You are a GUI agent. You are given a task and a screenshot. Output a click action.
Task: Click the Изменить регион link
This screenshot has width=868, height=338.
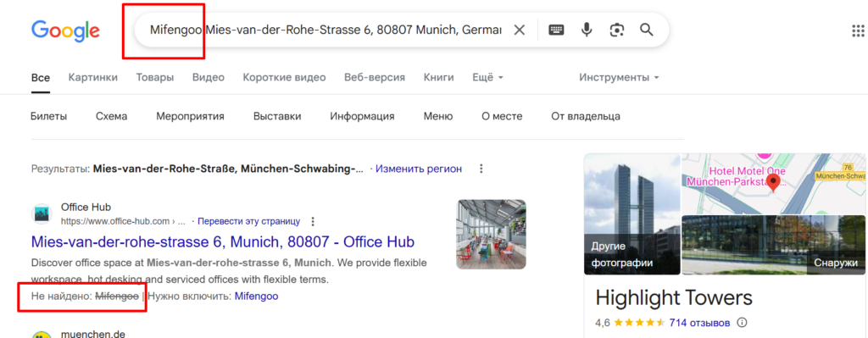tap(419, 169)
